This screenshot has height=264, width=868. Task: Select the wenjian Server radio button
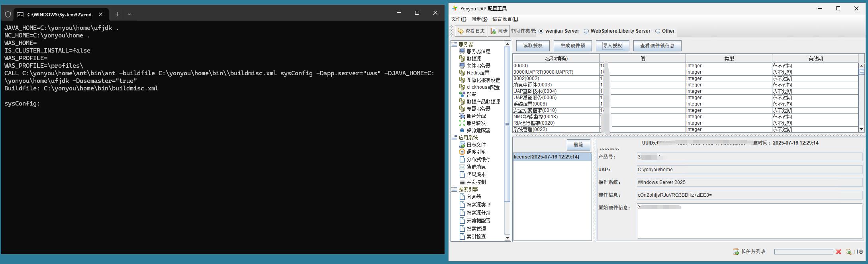tap(541, 31)
